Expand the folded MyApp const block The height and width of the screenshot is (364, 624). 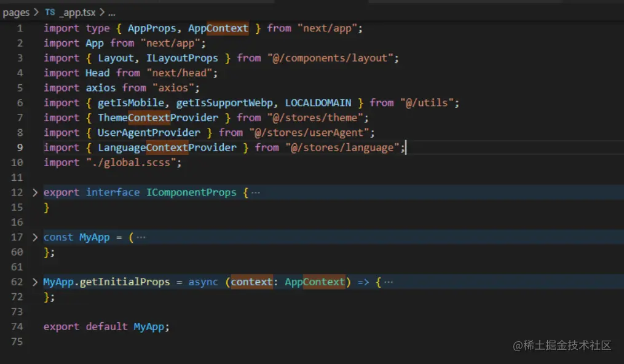point(35,237)
